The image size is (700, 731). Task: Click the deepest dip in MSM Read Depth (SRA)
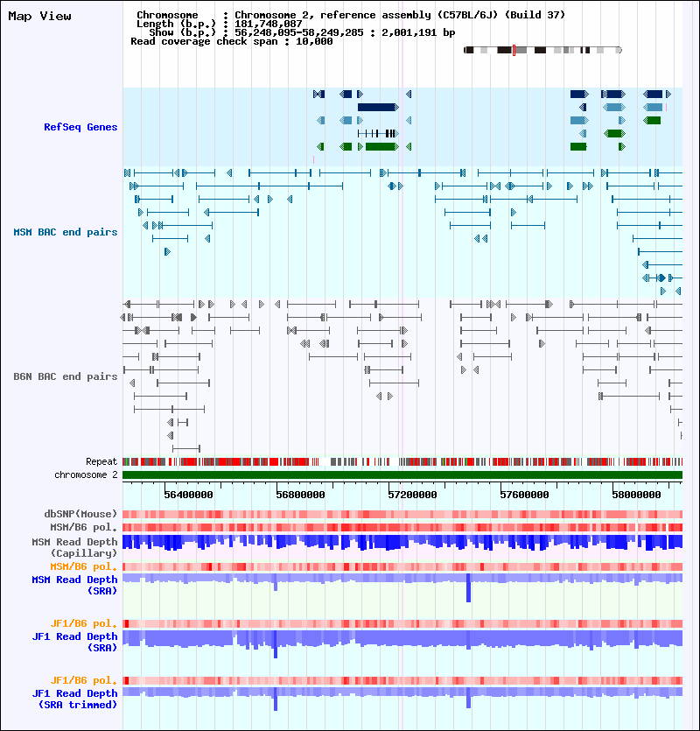click(x=468, y=588)
